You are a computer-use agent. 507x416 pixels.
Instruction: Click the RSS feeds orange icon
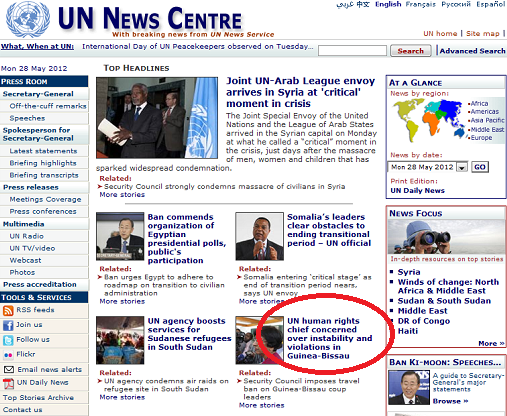[8, 311]
